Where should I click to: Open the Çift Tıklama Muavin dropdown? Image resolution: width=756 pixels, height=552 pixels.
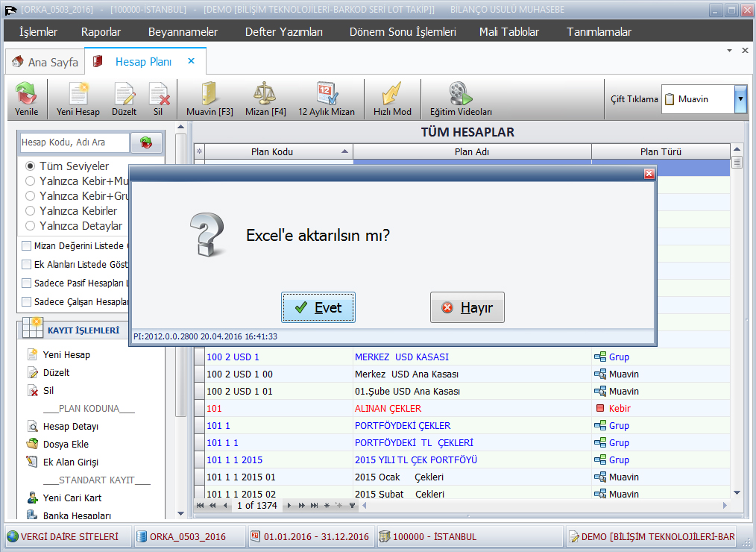(740, 99)
